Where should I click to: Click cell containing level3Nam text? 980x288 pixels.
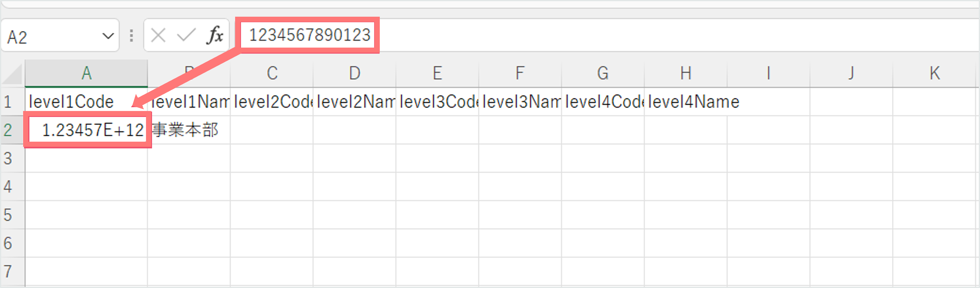coord(520,102)
